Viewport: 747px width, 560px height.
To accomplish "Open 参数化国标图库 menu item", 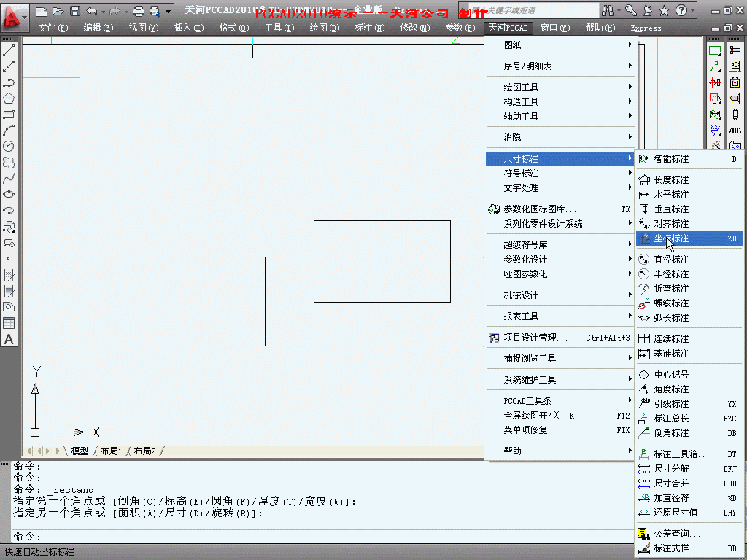I will click(560, 209).
